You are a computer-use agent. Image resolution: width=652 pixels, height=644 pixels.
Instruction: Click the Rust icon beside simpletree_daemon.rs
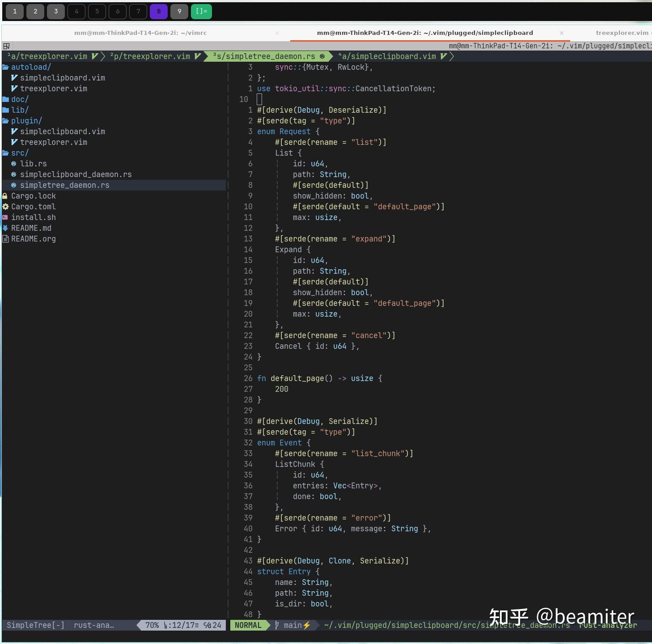click(x=13, y=185)
